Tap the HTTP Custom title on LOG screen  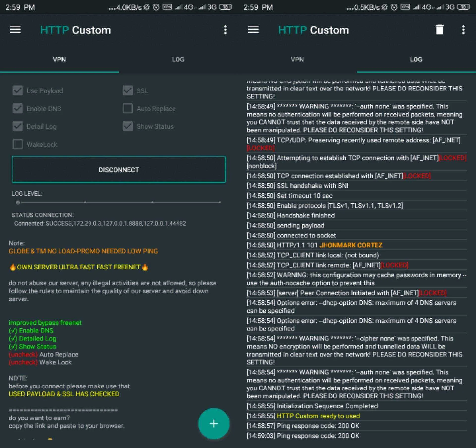(x=314, y=30)
